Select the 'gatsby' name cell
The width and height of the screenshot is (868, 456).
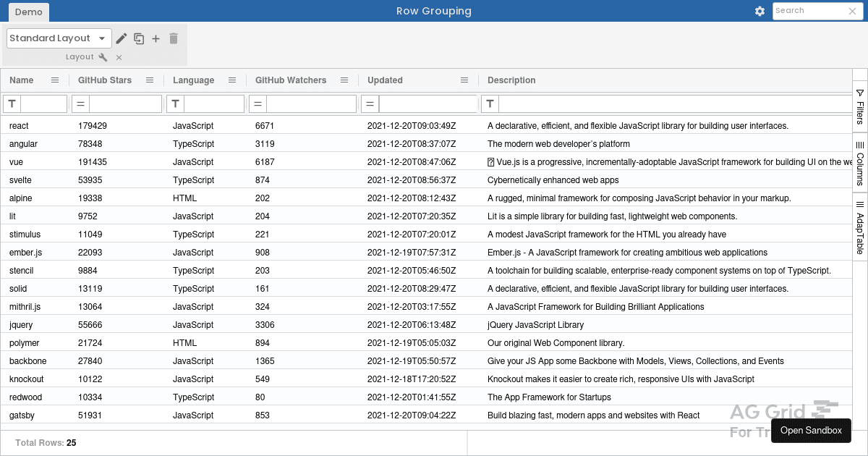click(x=35, y=415)
